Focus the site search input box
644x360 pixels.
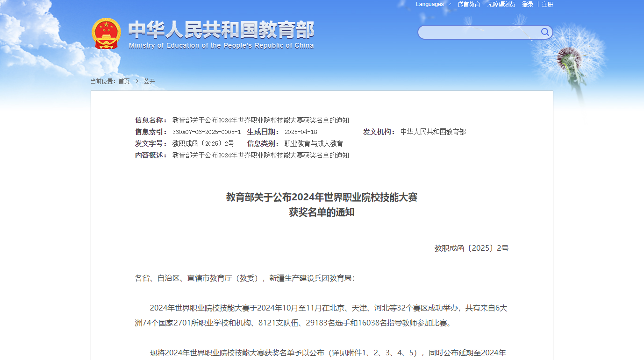[x=479, y=32]
